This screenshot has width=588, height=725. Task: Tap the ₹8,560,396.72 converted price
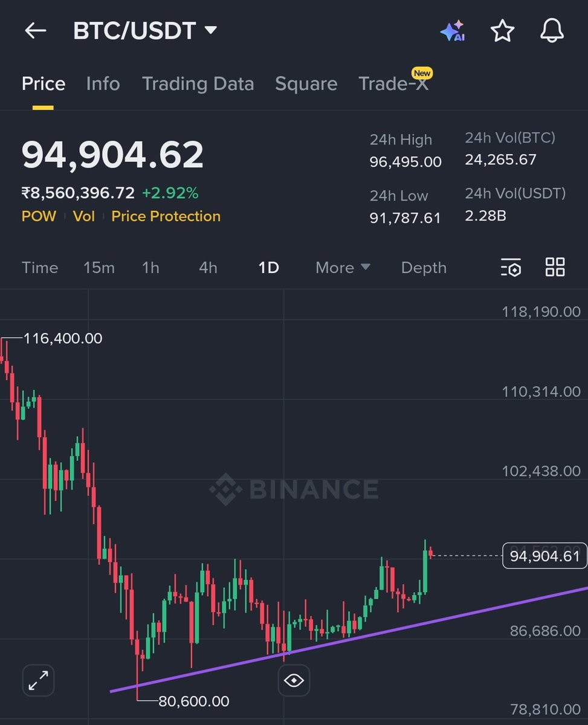78,193
